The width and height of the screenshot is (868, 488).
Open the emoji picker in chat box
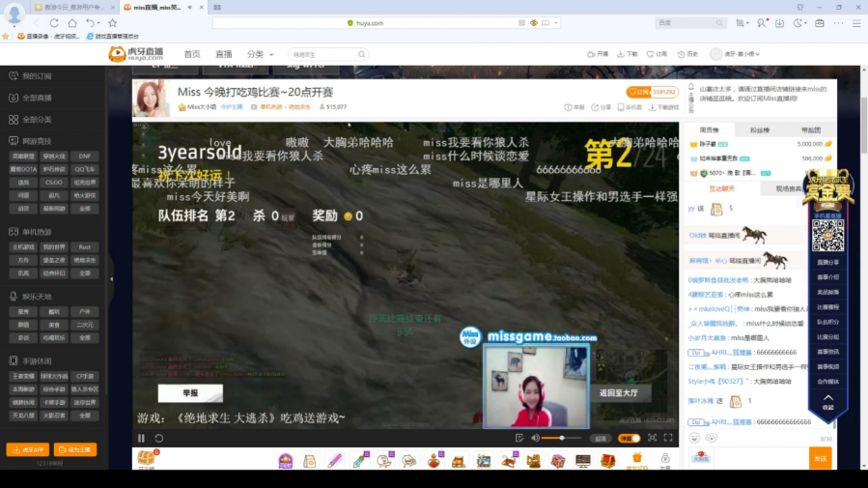(694, 438)
